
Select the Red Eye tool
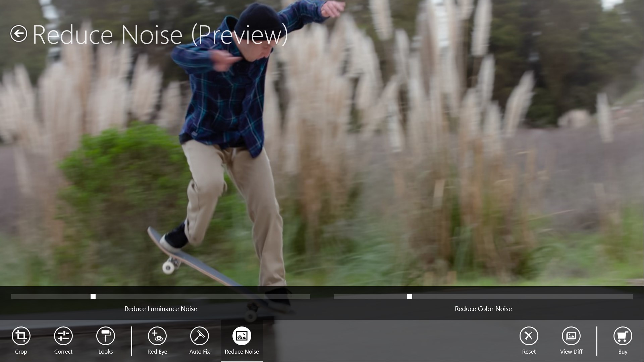point(157,340)
